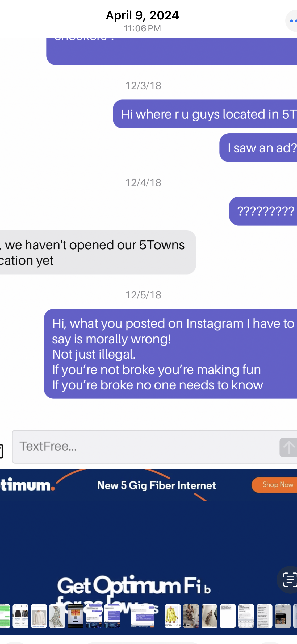Select the green floral dress thumbnail

click(x=57, y=616)
